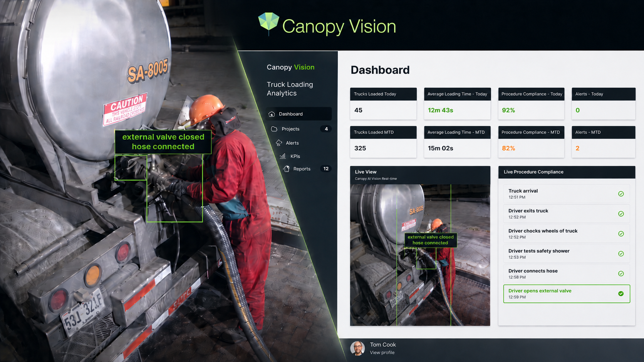Toggle Driver tests safety shower check mark
644x362 pixels.
621,254
